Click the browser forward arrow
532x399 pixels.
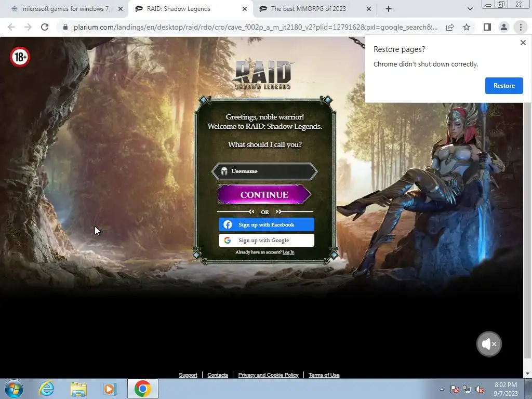click(28, 27)
